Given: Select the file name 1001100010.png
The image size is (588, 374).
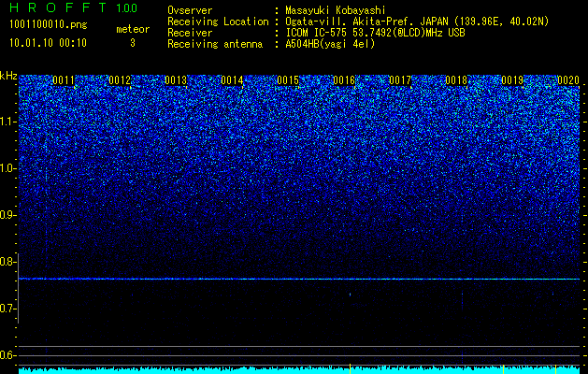Looking at the screenshot, I should point(49,24).
